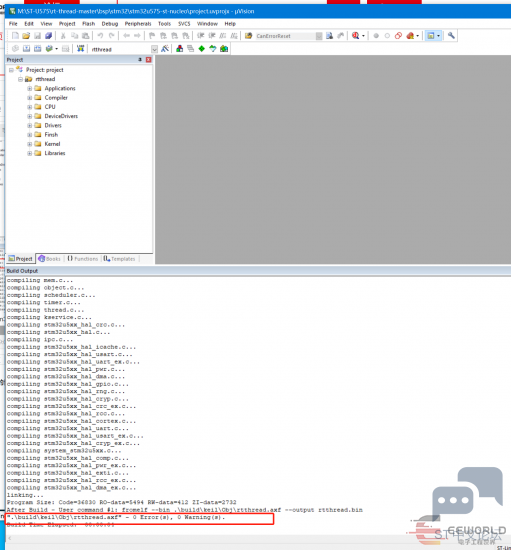This screenshot has width=511, height=550.
Task: Open the Configuration wrench icon
Action: pyautogui.click(x=451, y=36)
